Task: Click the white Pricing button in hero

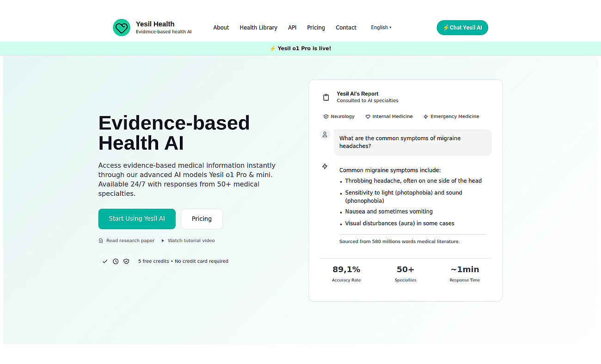Action: coord(202,219)
